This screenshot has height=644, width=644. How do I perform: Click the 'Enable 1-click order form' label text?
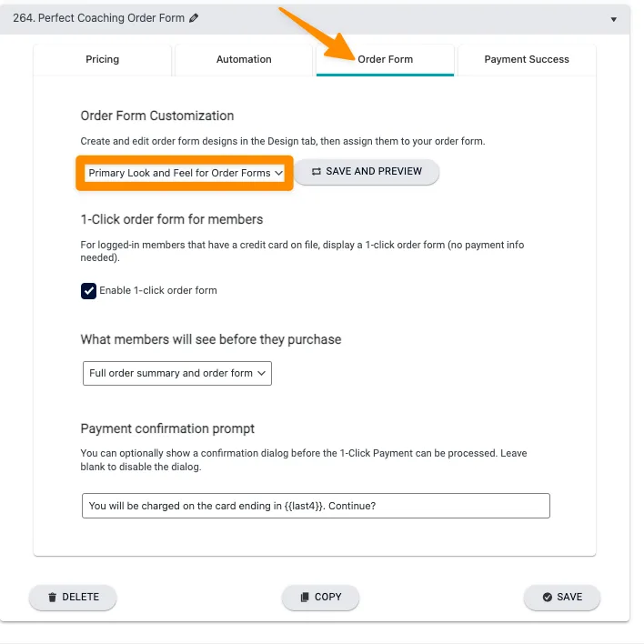[158, 291]
